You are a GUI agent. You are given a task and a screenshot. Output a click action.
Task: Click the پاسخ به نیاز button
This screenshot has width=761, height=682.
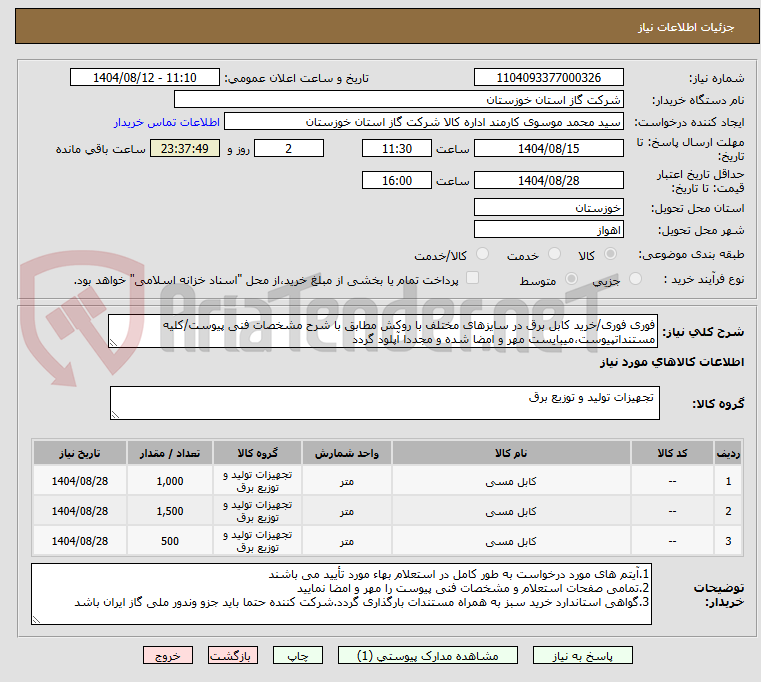(582, 655)
